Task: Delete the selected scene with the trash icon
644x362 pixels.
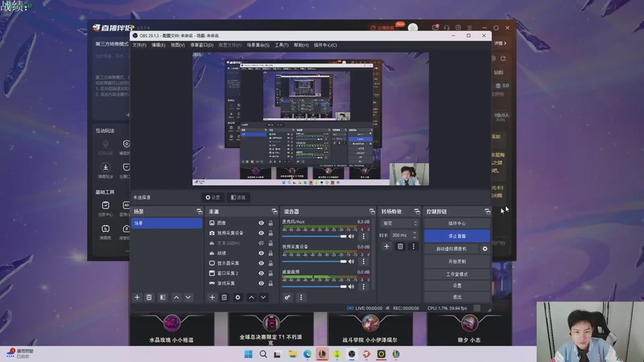Action: coord(149,297)
